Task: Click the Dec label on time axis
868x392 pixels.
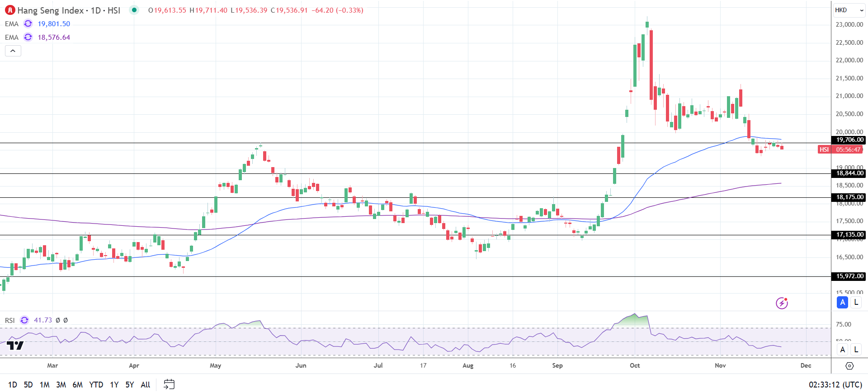Action: coord(806,365)
